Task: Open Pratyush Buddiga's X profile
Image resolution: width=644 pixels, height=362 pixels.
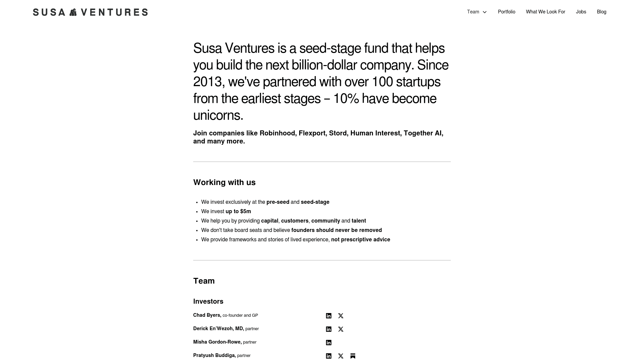Action: (341, 356)
